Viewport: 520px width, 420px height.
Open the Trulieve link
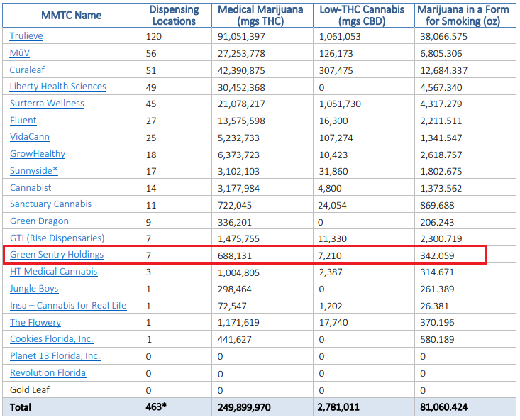[26, 36]
